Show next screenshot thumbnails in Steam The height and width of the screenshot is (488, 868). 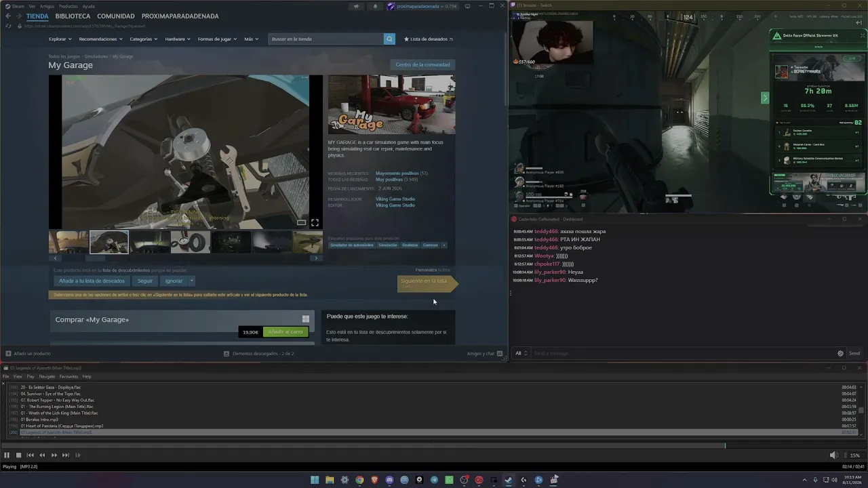pyautogui.click(x=316, y=258)
